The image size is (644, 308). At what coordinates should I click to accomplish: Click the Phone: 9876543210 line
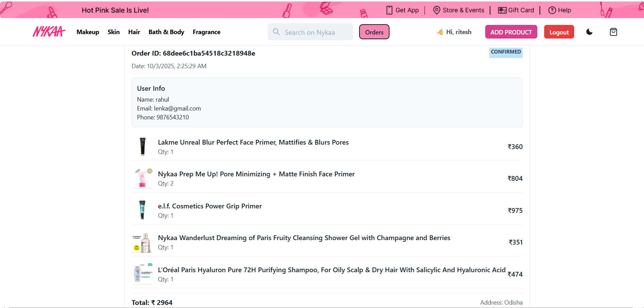[x=163, y=117]
